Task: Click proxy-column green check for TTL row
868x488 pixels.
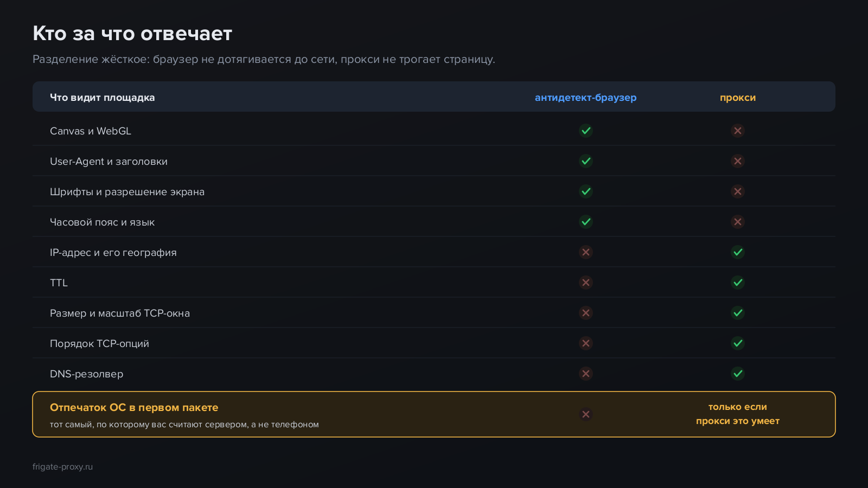Action: click(738, 282)
